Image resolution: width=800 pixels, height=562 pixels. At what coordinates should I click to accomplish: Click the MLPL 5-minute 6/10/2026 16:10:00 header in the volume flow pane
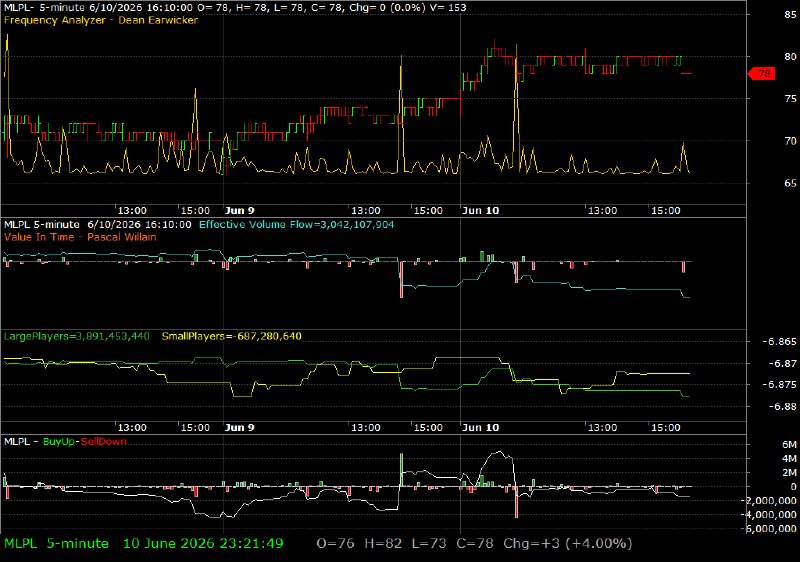tap(97, 224)
